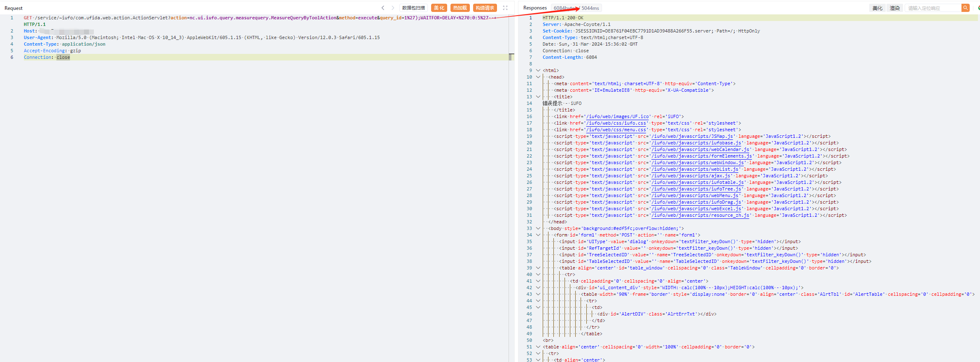The width and height of the screenshot is (980, 362).
Task: Open the 数据包扫描 packet scan button
Action: click(413, 8)
